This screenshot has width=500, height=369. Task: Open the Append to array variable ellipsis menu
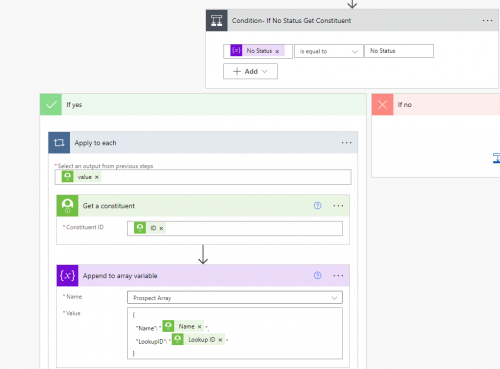click(338, 276)
